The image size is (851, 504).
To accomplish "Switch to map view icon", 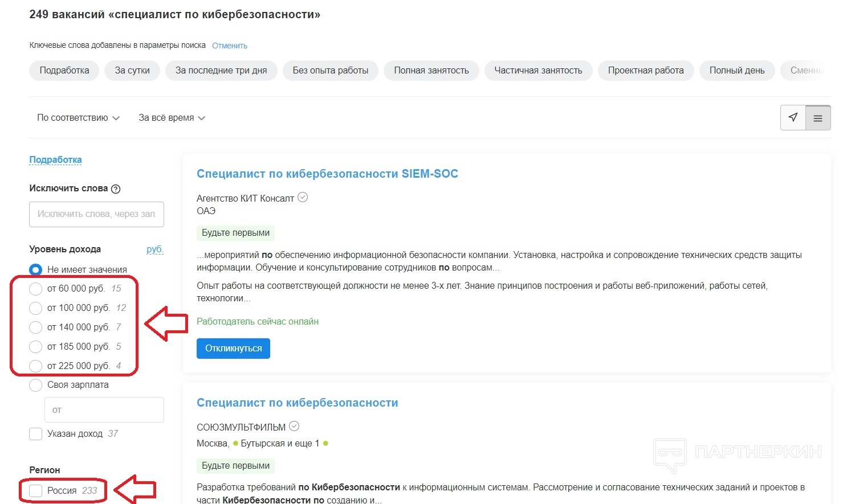I will 793,118.
